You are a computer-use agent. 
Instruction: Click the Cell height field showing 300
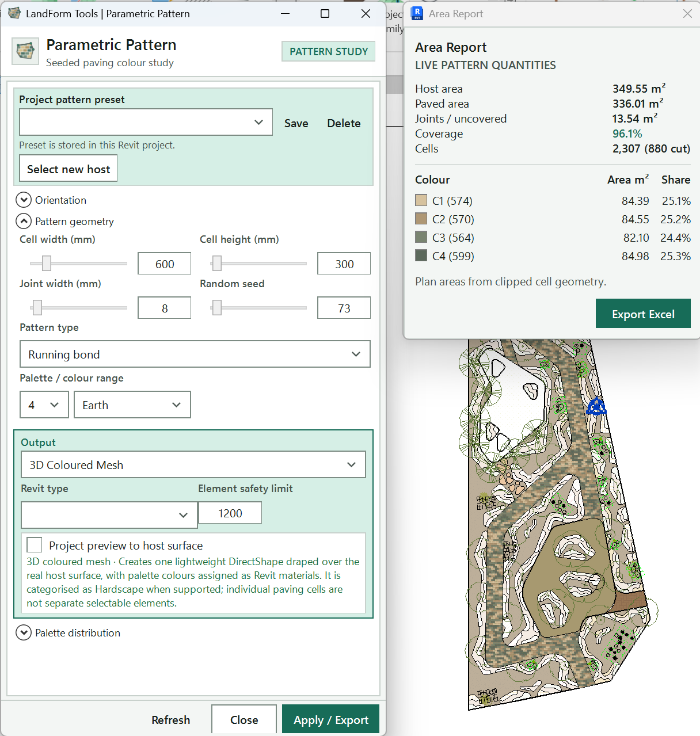tap(344, 264)
